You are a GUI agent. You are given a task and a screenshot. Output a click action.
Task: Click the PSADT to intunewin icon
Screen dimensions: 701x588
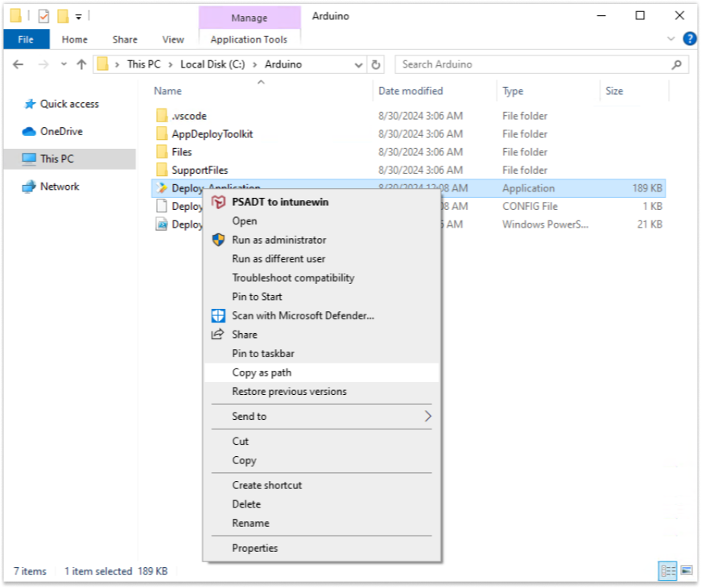[x=218, y=202]
